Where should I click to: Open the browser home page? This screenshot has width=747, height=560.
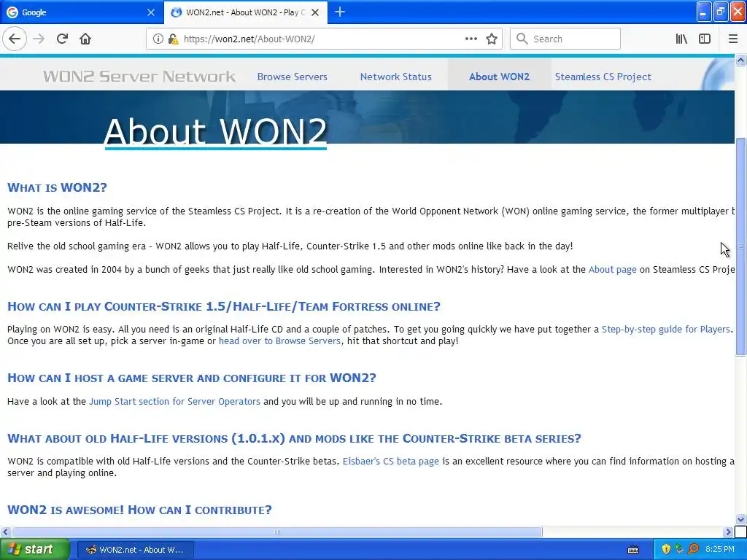85,39
